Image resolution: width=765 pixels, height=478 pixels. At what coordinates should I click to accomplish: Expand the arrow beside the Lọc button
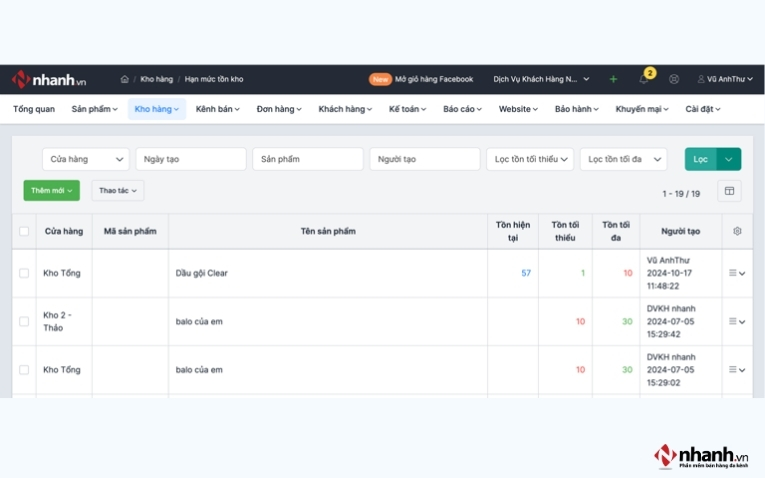728,159
